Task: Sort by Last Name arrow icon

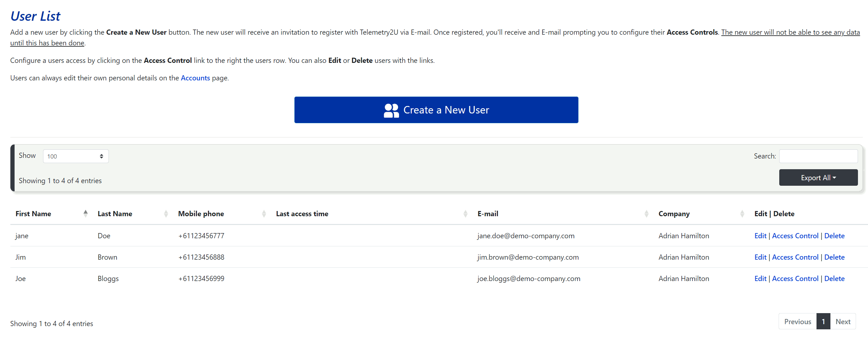Action: pos(166,214)
